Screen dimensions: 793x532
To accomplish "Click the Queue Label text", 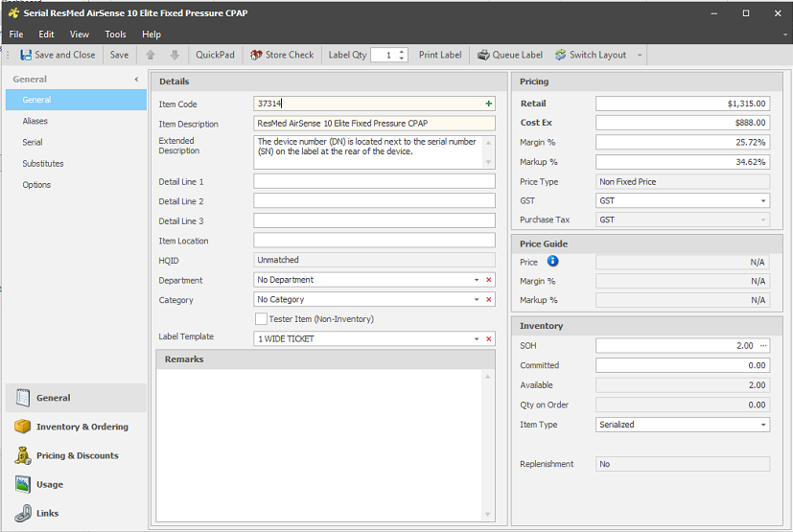I will click(x=518, y=56).
